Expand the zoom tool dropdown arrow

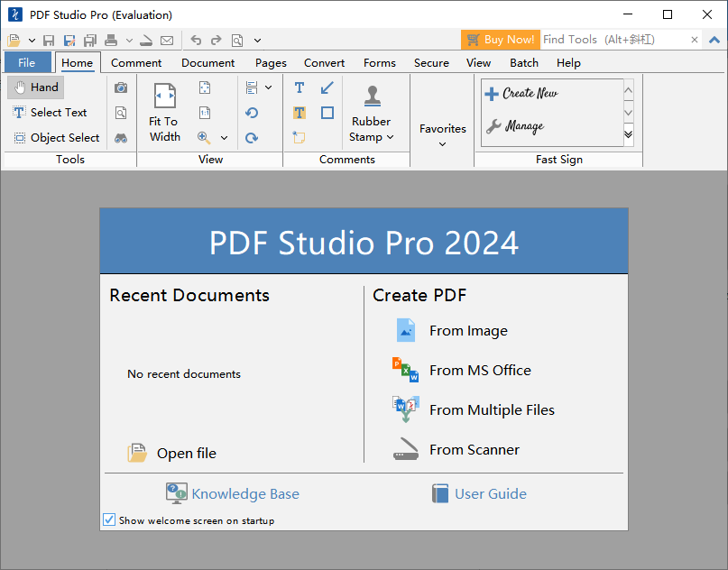pyautogui.click(x=225, y=138)
